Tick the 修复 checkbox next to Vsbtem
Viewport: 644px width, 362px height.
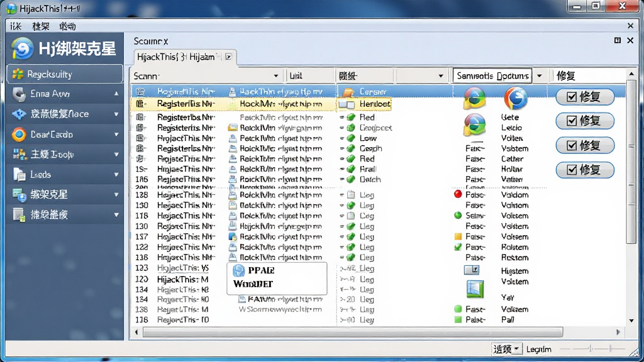572,145
